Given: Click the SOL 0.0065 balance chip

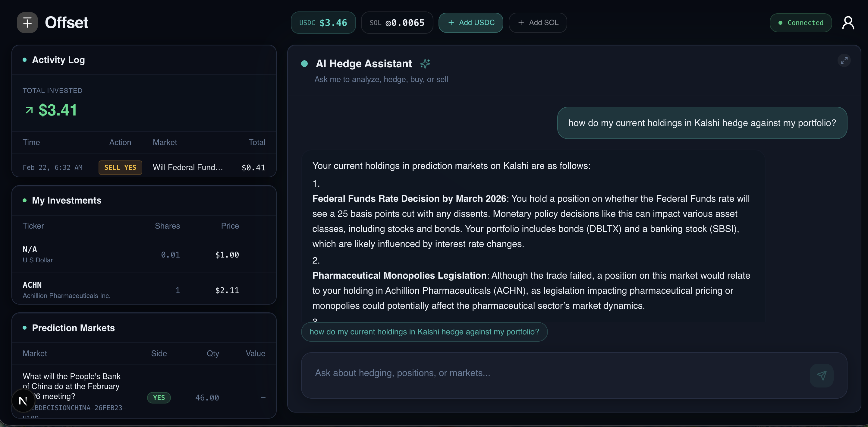Looking at the screenshot, I should click(x=397, y=23).
